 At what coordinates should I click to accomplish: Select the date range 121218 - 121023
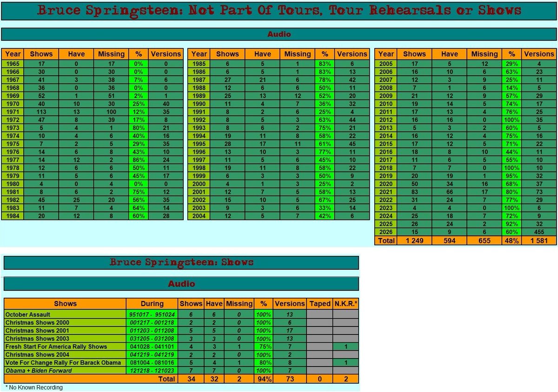[x=152, y=371]
